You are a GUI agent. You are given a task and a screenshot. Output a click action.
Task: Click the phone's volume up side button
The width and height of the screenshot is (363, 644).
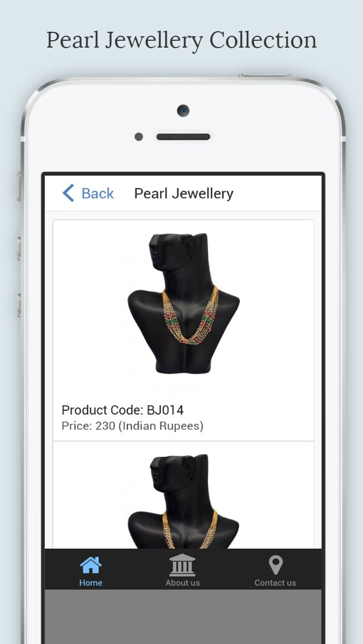19,249
